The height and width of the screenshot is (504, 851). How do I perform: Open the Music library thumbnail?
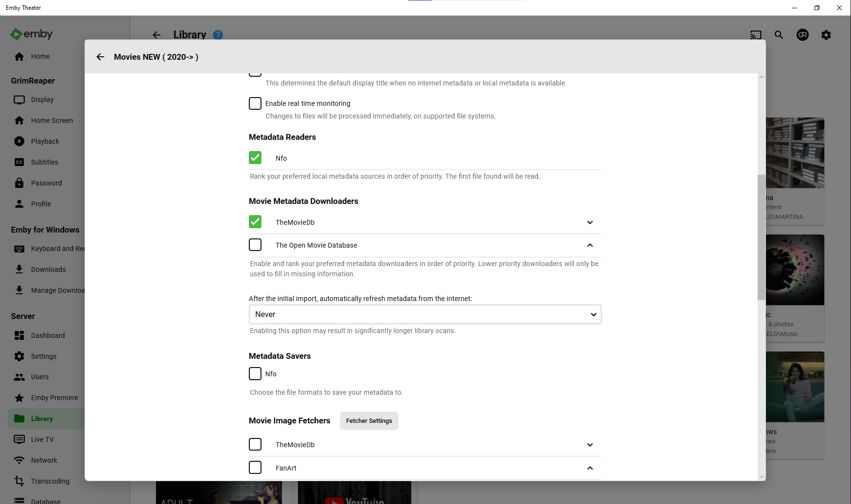tap(795, 270)
